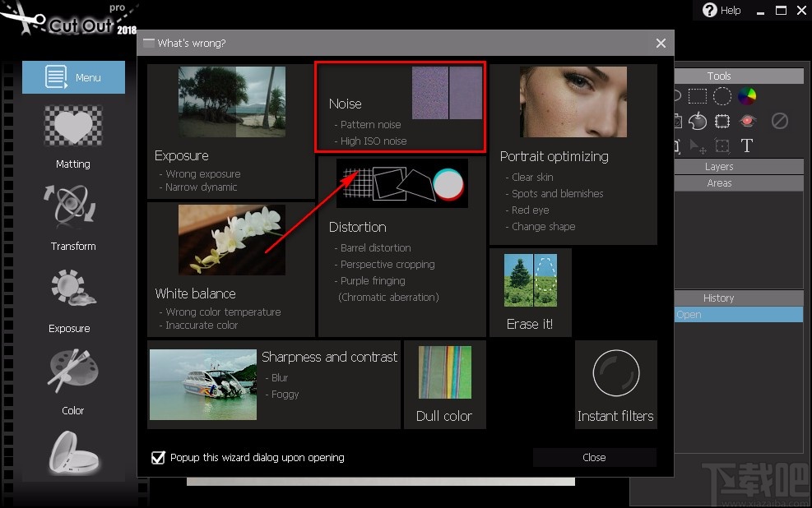Close the What's wrong dialog with X

point(661,44)
